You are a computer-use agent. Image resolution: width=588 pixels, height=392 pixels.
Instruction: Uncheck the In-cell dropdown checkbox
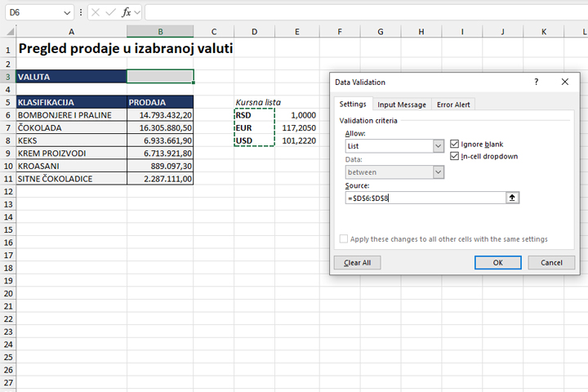[455, 156]
